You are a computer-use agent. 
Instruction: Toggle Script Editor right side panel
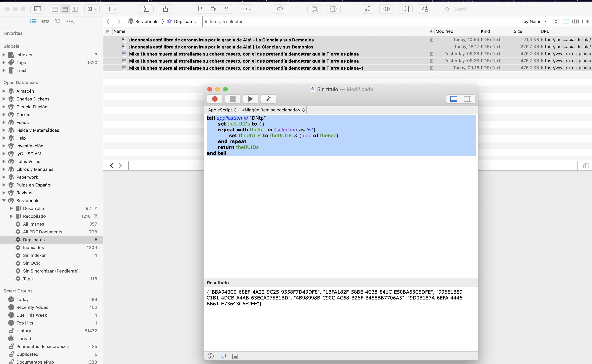pos(468,99)
